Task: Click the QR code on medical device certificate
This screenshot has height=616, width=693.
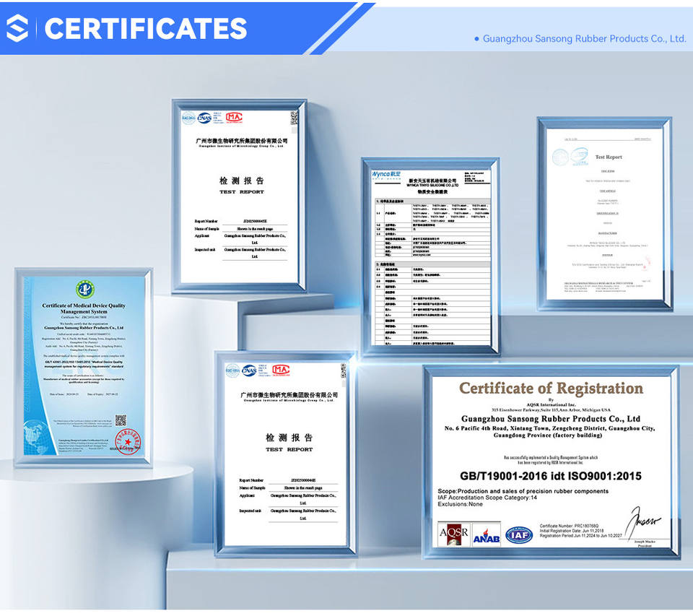Action: coord(121,420)
